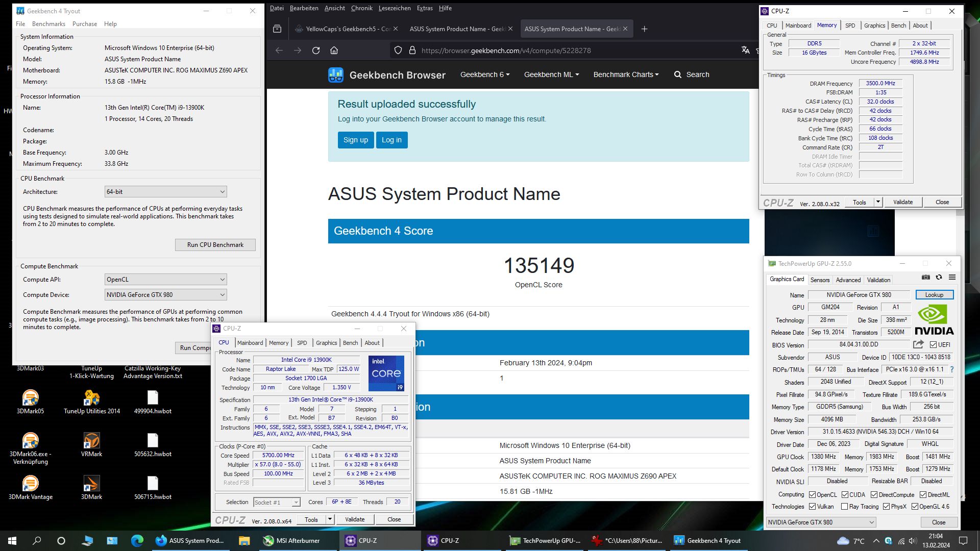Open TuneUp Utilities 2014 desktop icon
Image resolution: width=980 pixels, height=551 pixels.
(x=92, y=402)
